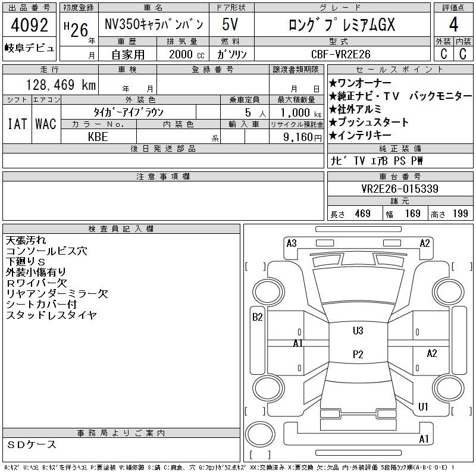The height and width of the screenshot is (476, 476).
Task: Click the star before インテリキー
Action: pos(333,136)
